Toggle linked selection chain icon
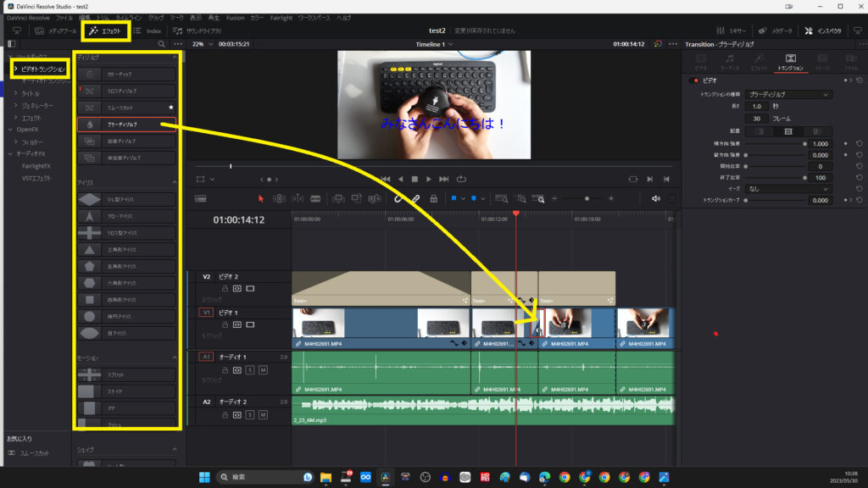The width and height of the screenshot is (868, 488). pos(415,198)
